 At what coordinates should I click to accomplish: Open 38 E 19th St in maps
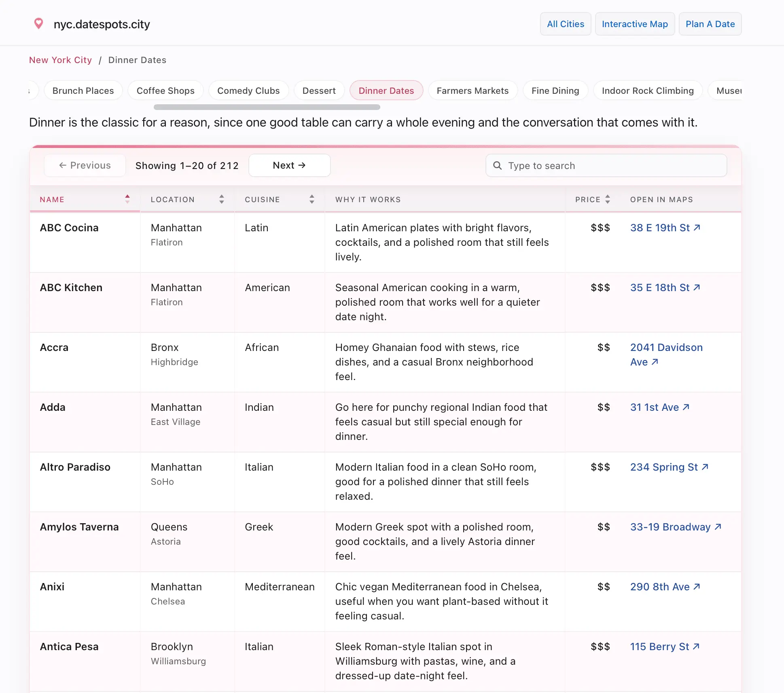coord(665,228)
